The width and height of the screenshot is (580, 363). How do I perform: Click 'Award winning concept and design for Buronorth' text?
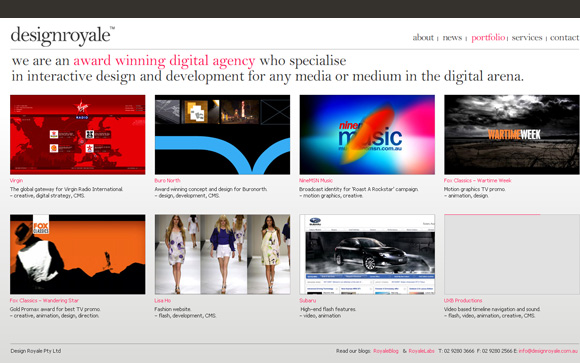point(211,189)
